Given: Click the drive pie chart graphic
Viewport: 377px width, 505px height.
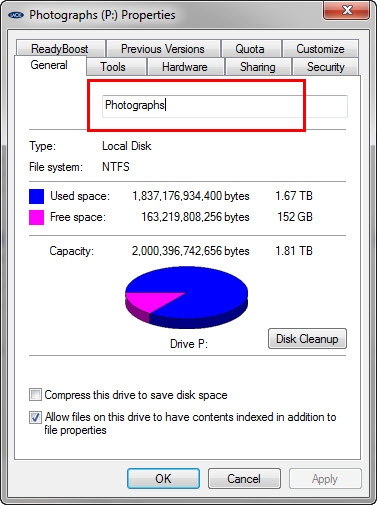Looking at the screenshot, I should 186,297.
